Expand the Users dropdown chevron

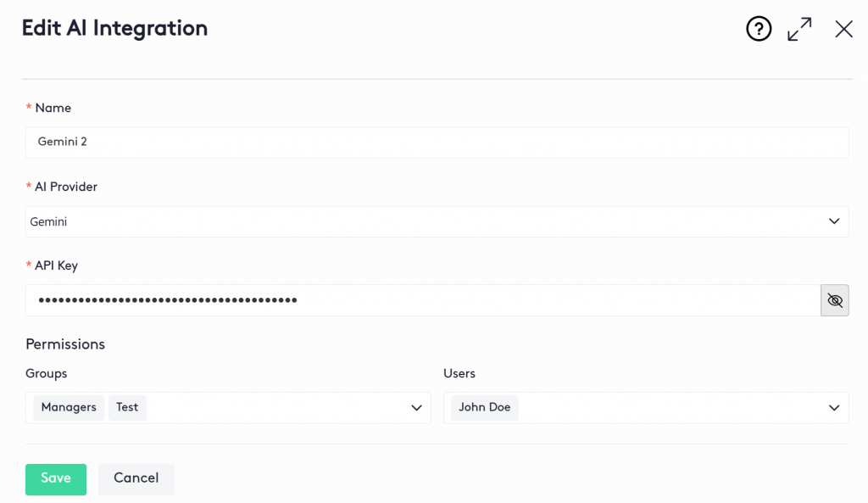point(833,408)
